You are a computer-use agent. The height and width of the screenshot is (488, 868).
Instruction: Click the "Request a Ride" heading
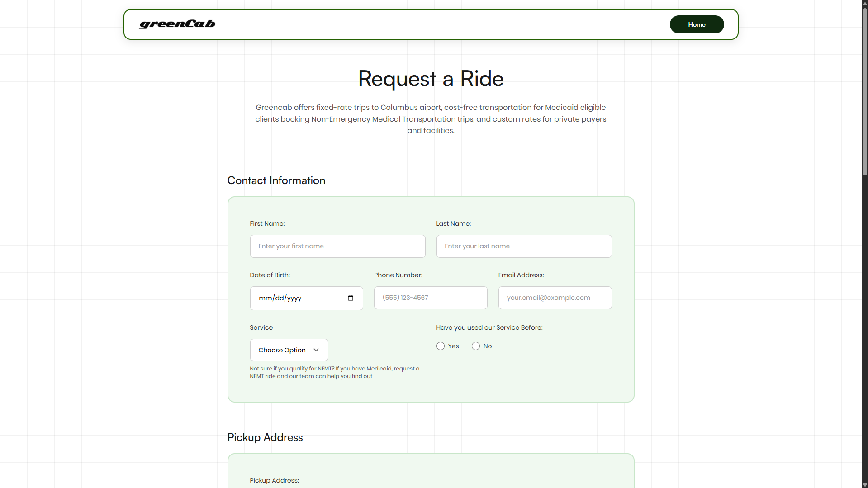coord(431,79)
